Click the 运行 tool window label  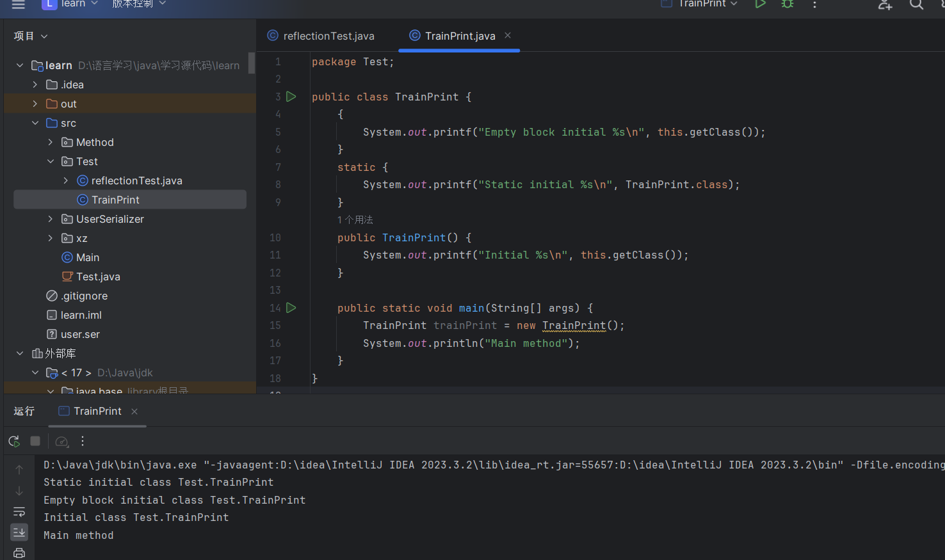(x=24, y=411)
